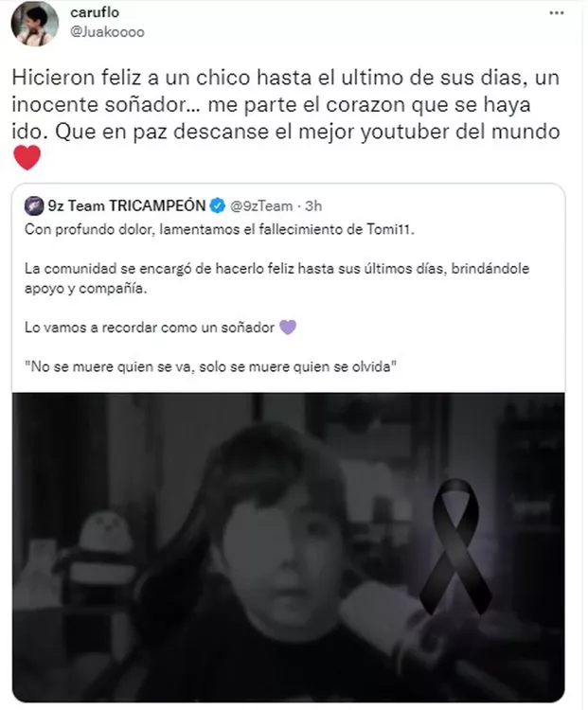Click caruflo's round profile avatar
The width and height of the screenshot is (588, 710).
tap(35, 23)
